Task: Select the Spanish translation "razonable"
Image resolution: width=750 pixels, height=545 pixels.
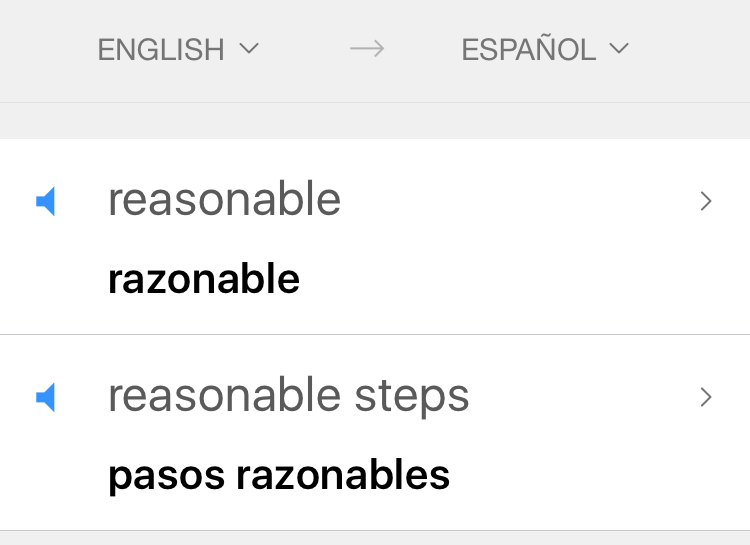Action: tap(204, 279)
